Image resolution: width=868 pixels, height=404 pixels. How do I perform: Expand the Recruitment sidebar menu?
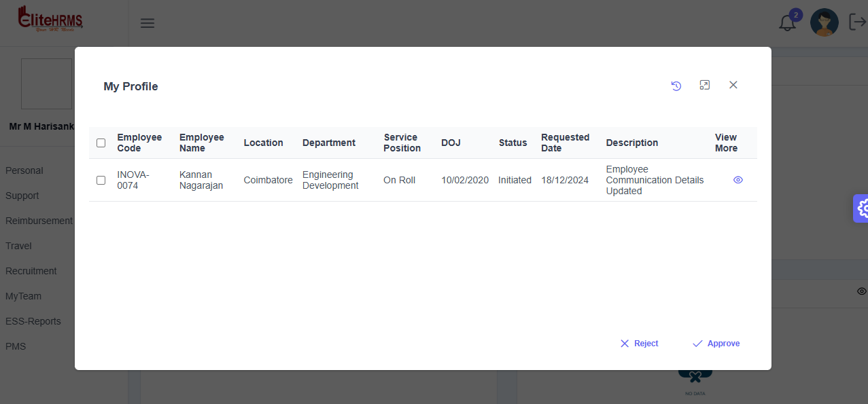pyautogui.click(x=31, y=271)
